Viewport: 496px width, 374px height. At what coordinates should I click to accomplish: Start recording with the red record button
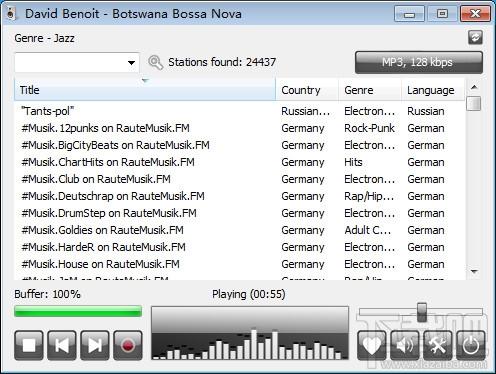(128, 345)
